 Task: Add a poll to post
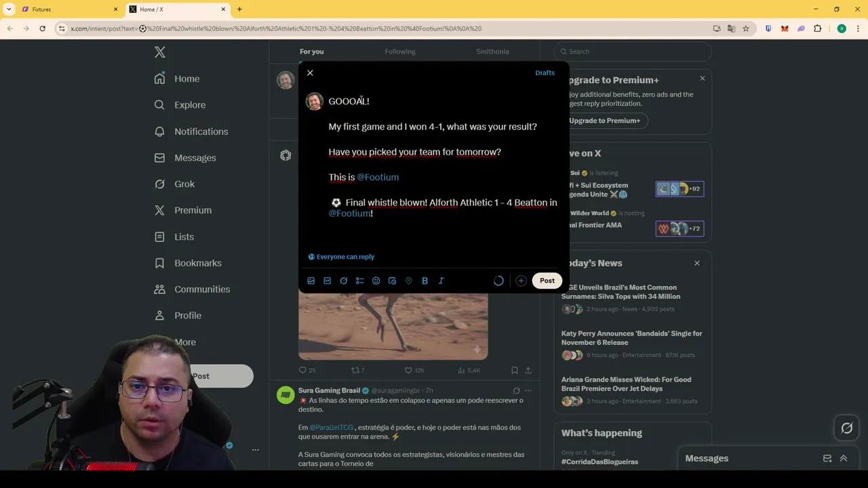click(x=360, y=281)
